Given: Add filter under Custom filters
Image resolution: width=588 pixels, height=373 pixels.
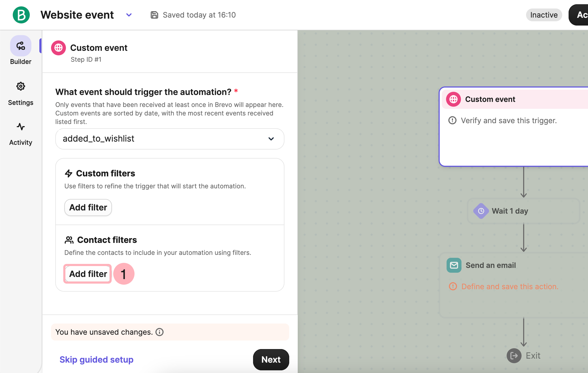Looking at the screenshot, I should pos(88,208).
